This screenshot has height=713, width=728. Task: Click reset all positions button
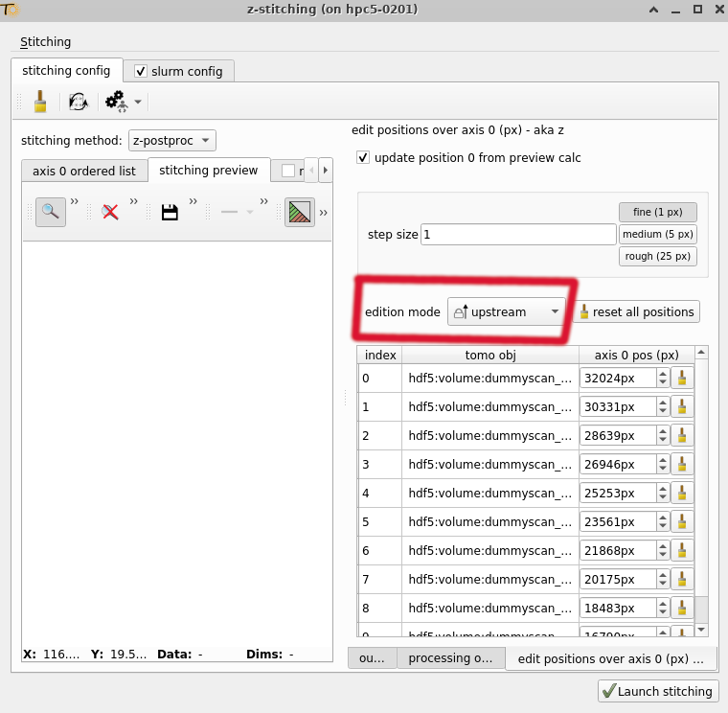coord(637,311)
